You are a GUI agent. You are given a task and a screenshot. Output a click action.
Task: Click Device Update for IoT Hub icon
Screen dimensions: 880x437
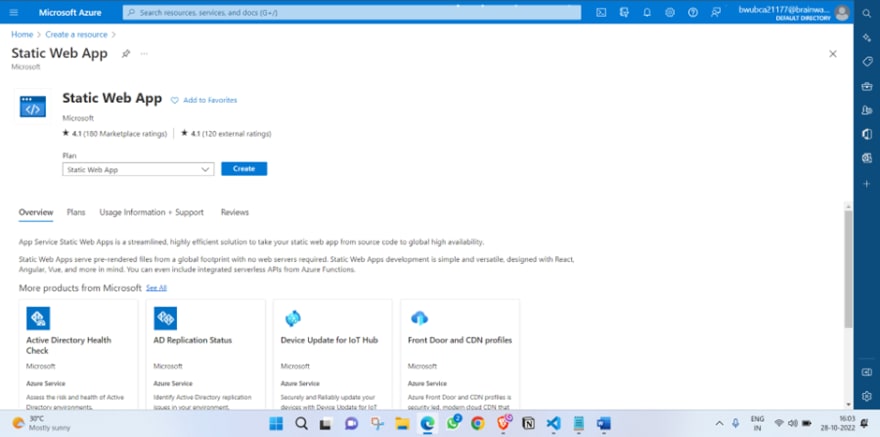click(x=292, y=318)
